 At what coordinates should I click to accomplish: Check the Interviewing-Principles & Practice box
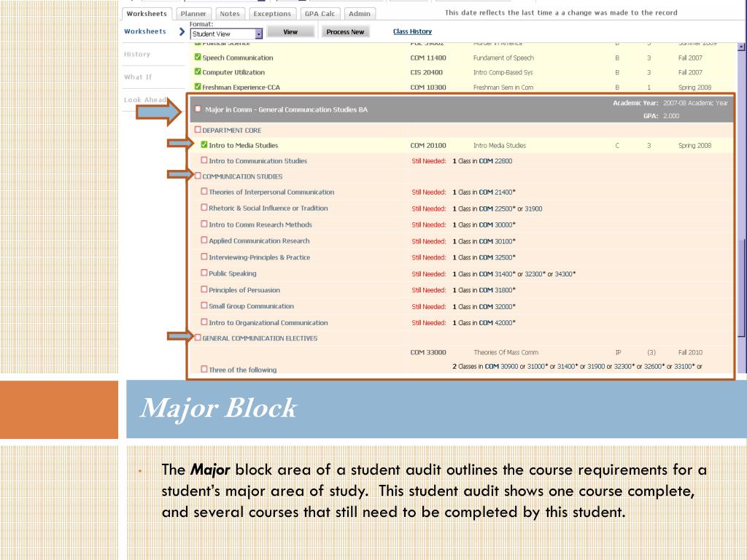(204, 257)
